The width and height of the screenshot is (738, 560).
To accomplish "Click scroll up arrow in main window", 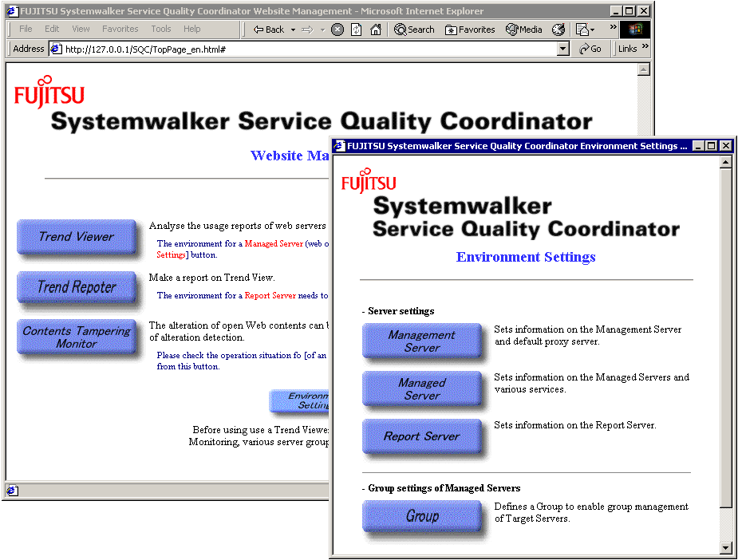I will (x=643, y=69).
